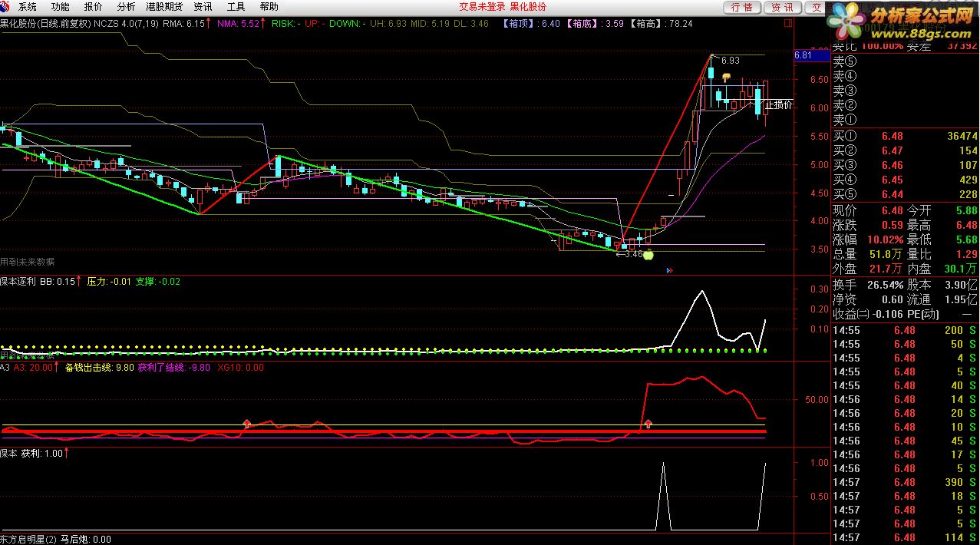Click the yellow mushroom marker above the candlesticks
The image size is (980, 545).
pos(725,76)
